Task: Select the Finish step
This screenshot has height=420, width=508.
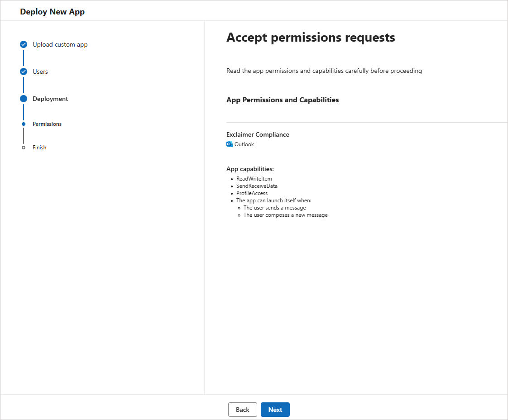Action: (39, 148)
